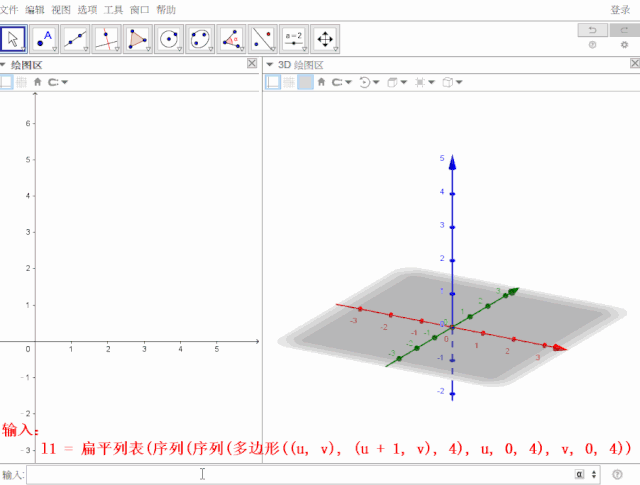Open input bar help icon
The height and width of the screenshot is (485, 640).
(x=618, y=474)
